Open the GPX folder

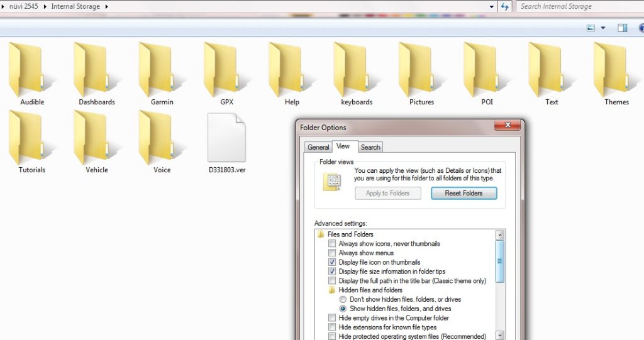pos(226,74)
